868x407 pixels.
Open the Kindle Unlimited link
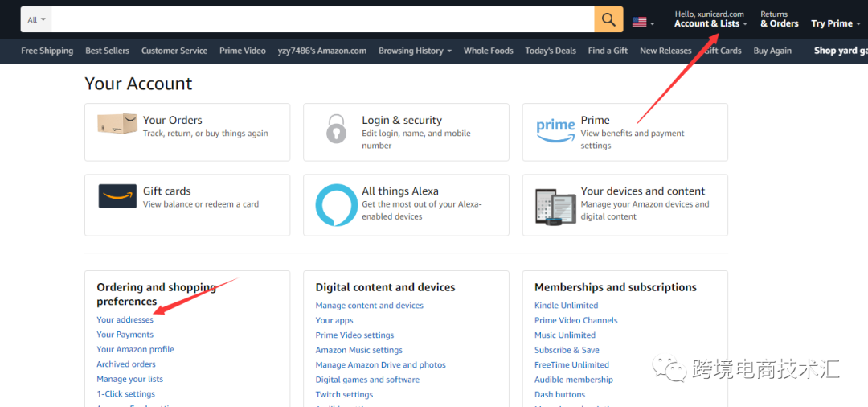coord(567,306)
